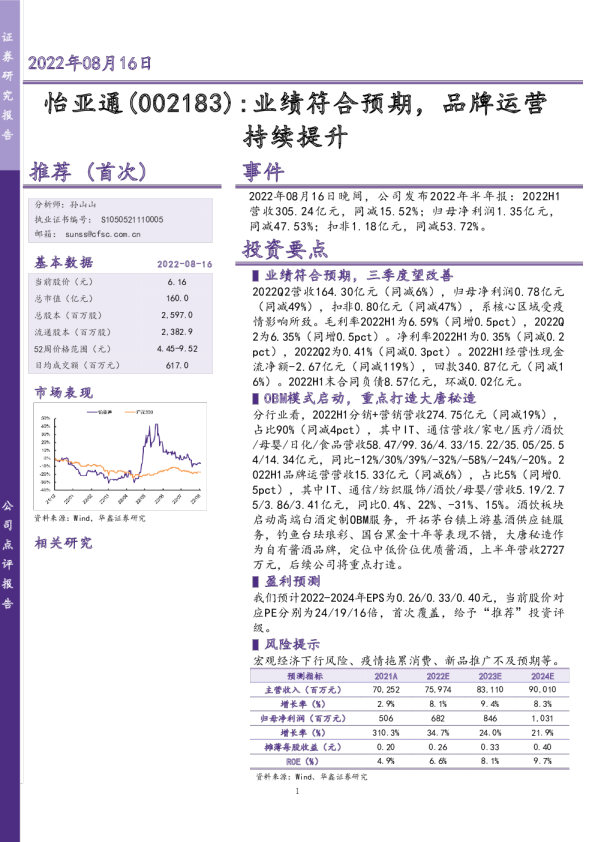The width and height of the screenshot is (595, 842).
Task: Select EPS cell 0.40
Action: [542, 747]
